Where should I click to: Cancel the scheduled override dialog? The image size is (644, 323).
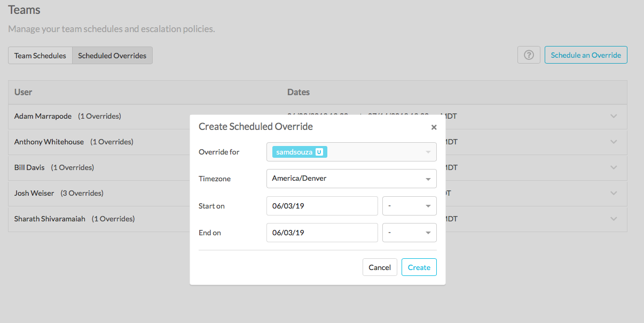(380, 267)
